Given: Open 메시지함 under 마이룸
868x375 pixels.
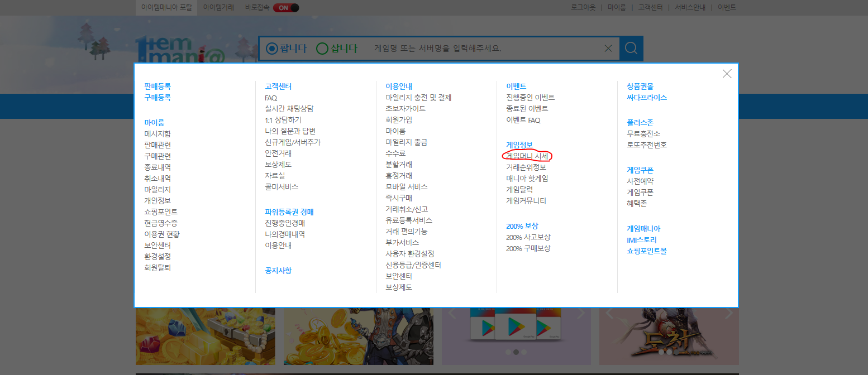Looking at the screenshot, I should (158, 134).
